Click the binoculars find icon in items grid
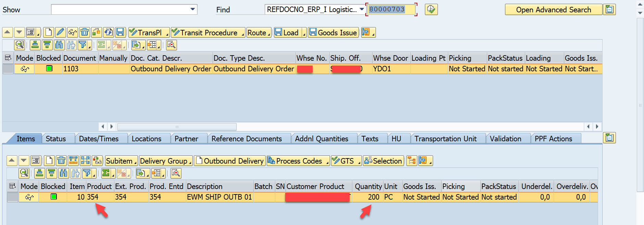 click(63, 173)
